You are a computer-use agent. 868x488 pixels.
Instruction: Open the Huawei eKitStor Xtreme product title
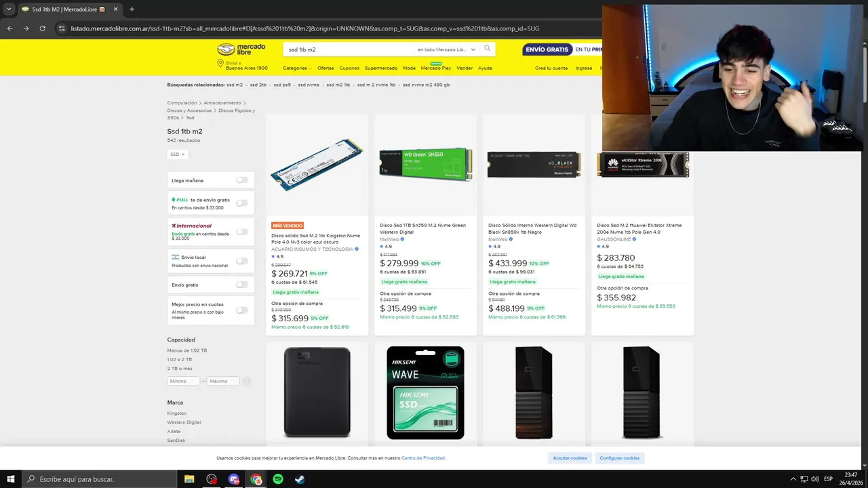pyautogui.click(x=639, y=228)
